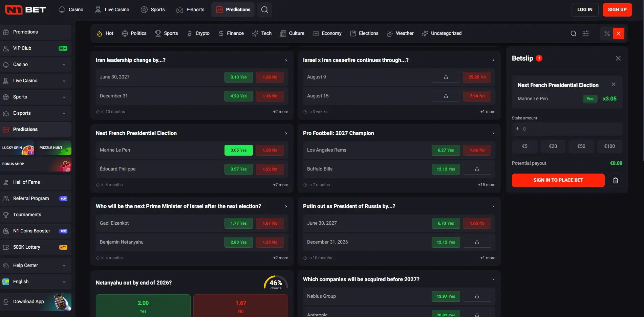Open the Puzzle Hunt promo tile
The height and width of the screenshot is (317, 644).
click(53, 148)
